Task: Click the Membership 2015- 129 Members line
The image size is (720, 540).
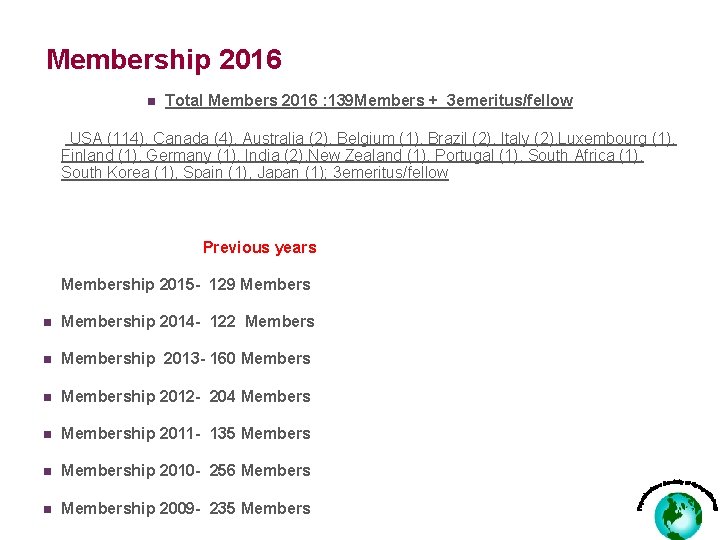Action: click(x=186, y=284)
